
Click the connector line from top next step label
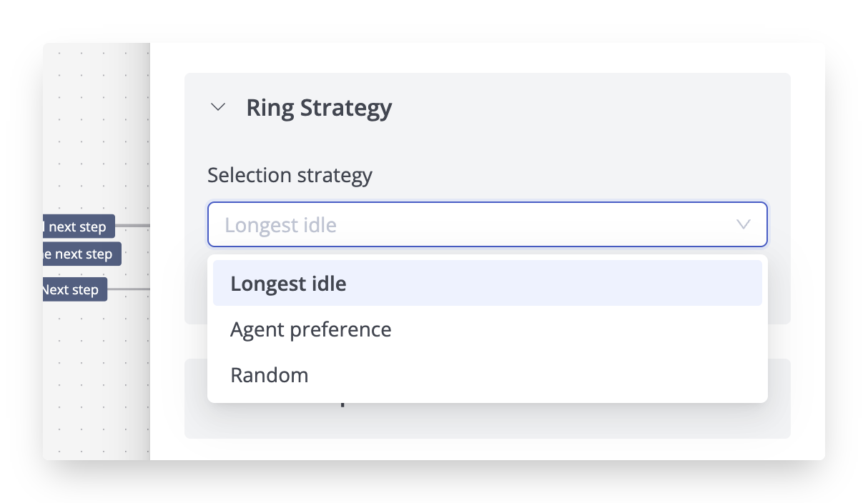(x=132, y=226)
